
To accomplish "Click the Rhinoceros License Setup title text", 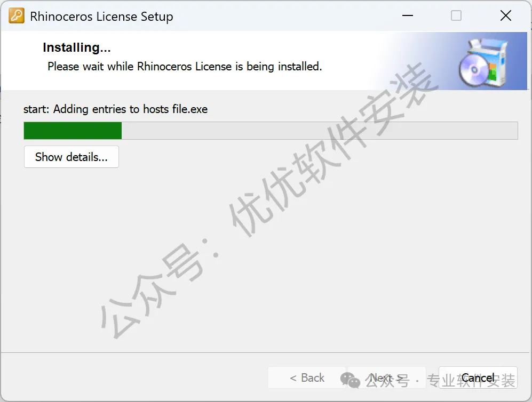I will 101,17.
